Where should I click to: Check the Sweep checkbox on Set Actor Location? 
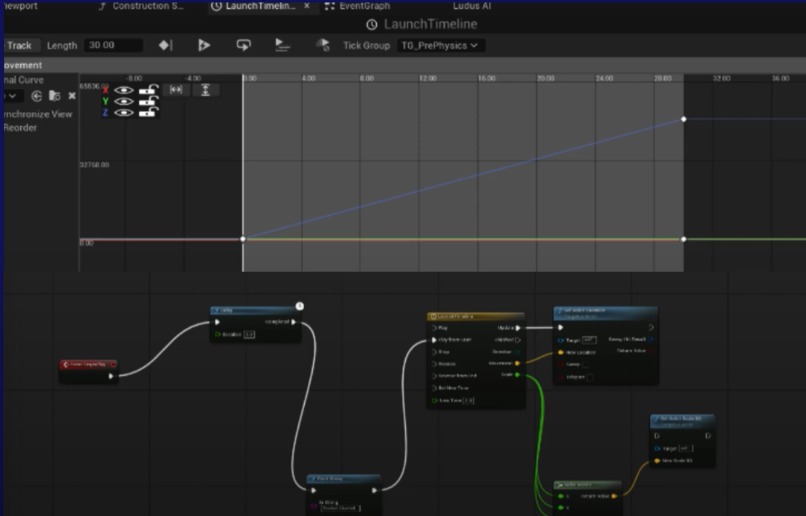586,364
